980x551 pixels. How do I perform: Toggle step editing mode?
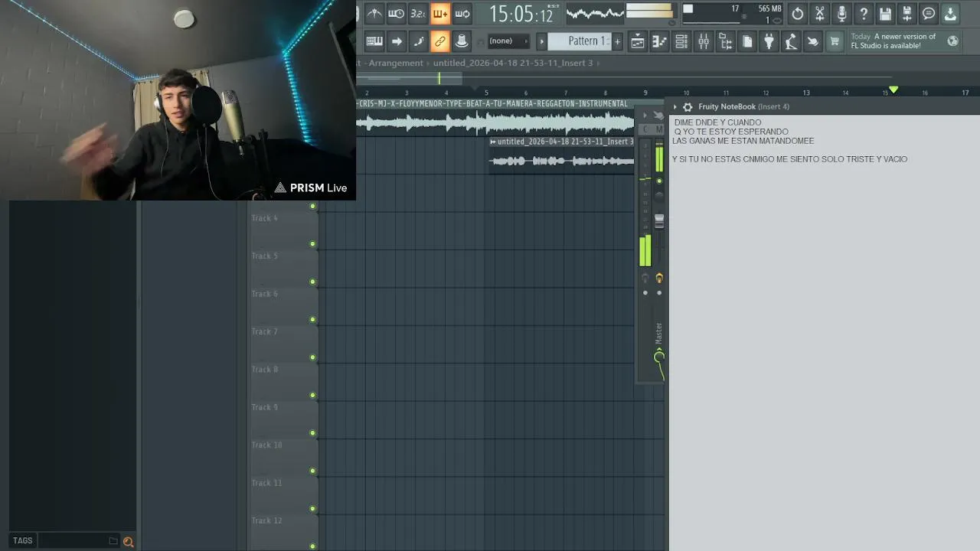pos(418,41)
